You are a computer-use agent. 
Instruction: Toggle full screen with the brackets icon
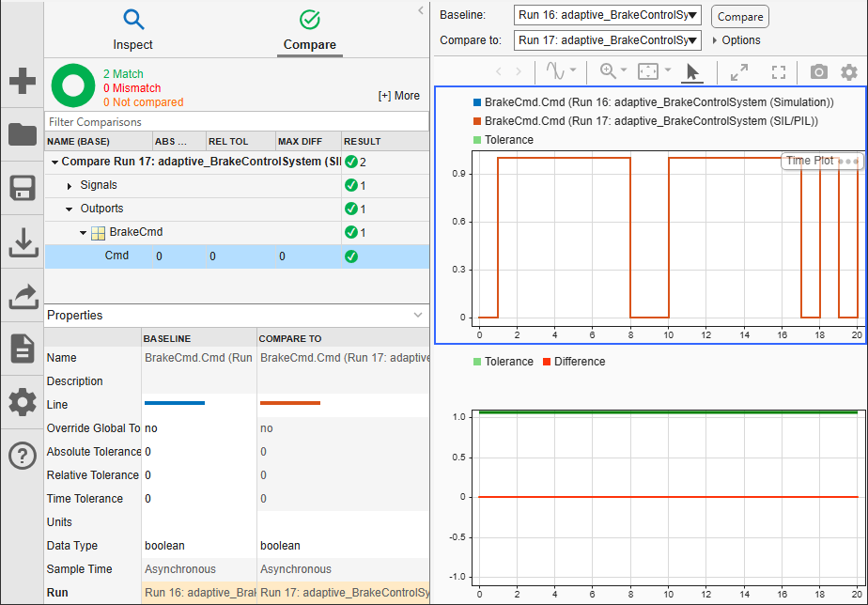(x=779, y=72)
